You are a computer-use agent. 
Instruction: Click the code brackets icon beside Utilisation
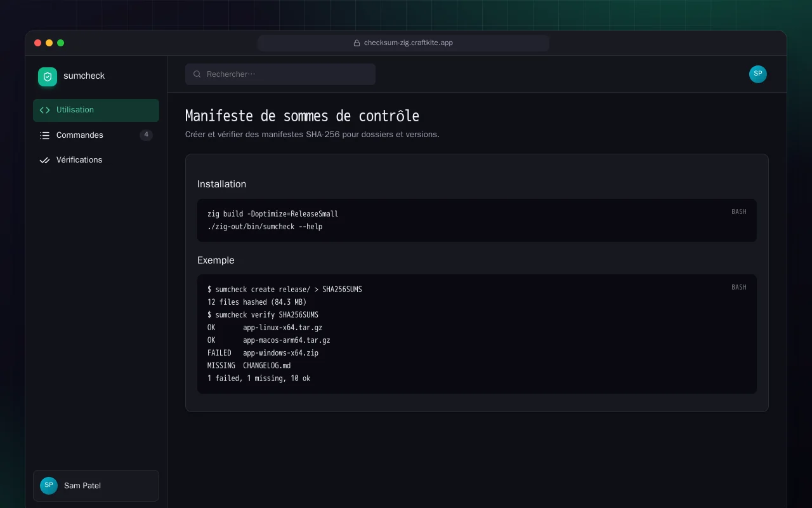pyautogui.click(x=44, y=110)
